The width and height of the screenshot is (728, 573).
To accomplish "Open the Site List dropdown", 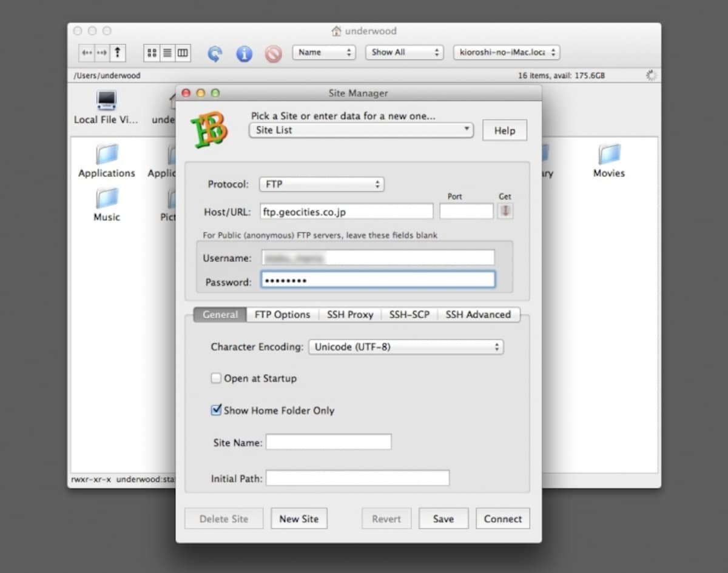I will click(x=361, y=130).
